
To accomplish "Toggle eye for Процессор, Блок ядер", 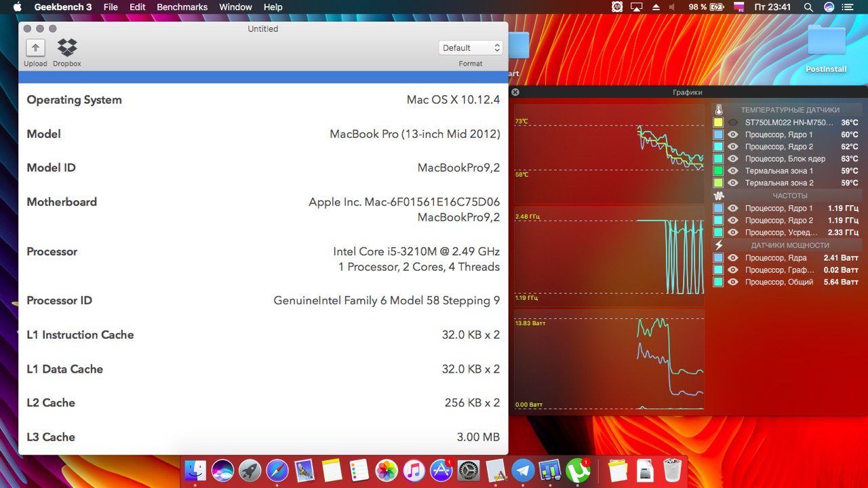I will pos(733,159).
